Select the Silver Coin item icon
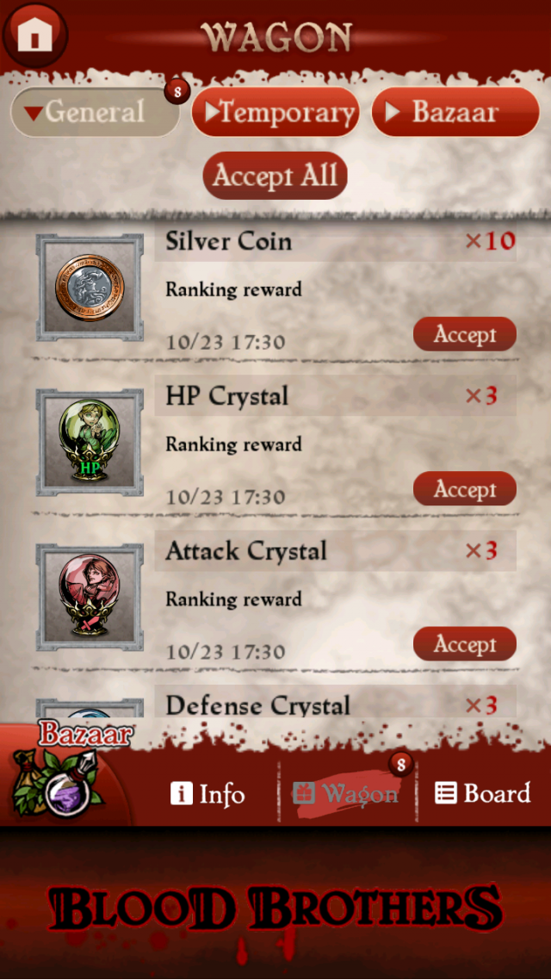Viewport: 551px width, 980px height. tap(90, 288)
